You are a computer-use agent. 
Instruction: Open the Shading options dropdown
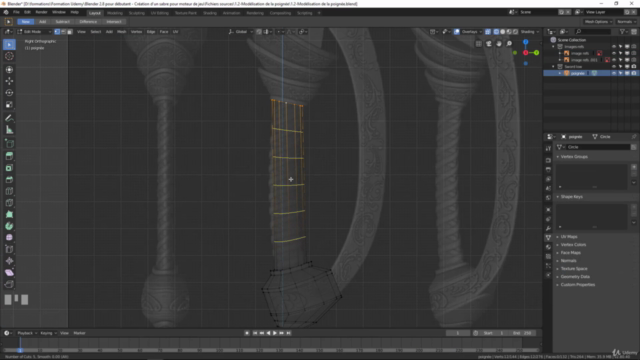pyautogui.click(x=530, y=32)
